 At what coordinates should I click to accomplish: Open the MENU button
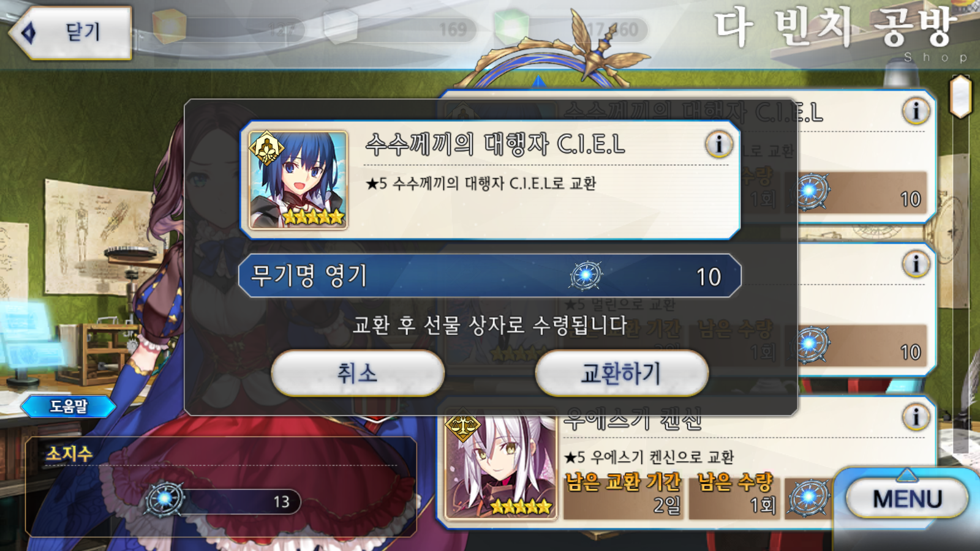[x=907, y=499]
